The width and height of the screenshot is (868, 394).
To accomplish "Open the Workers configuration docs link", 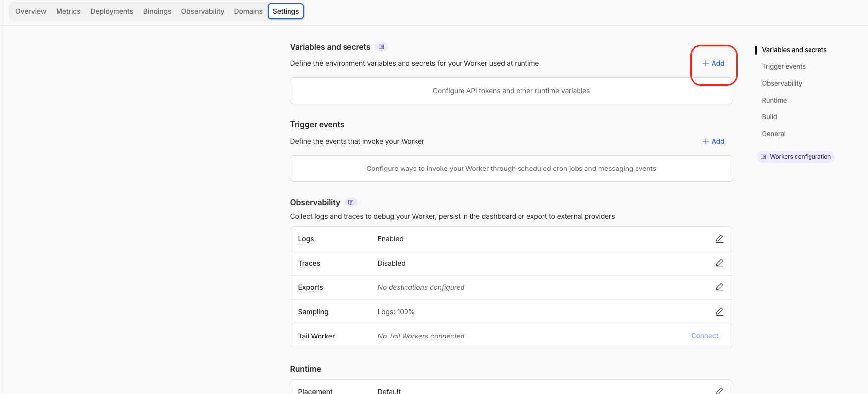I will (x=796, y=157).
